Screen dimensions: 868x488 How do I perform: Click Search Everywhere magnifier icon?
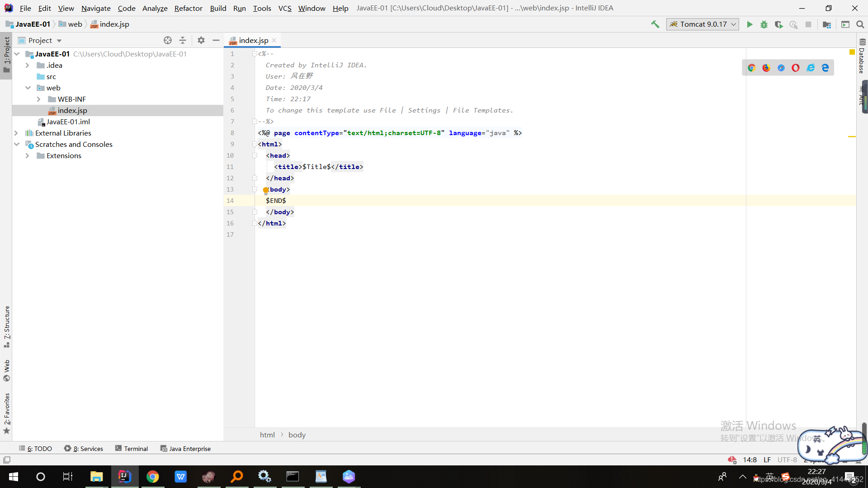(x=860, y=24)
